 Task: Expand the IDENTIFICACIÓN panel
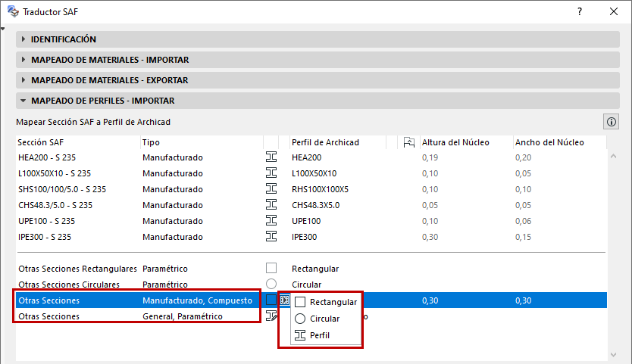tap(318, 39)
